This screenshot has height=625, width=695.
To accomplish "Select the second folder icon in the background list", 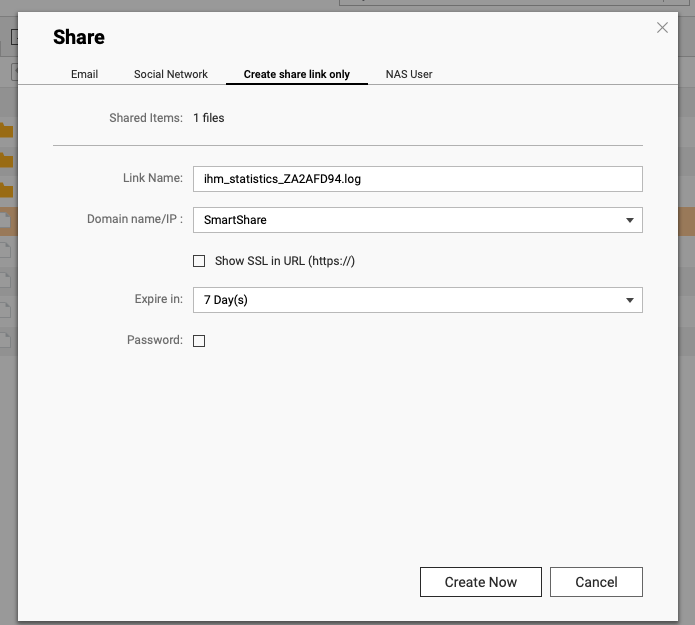I will (x=7, y=160).
